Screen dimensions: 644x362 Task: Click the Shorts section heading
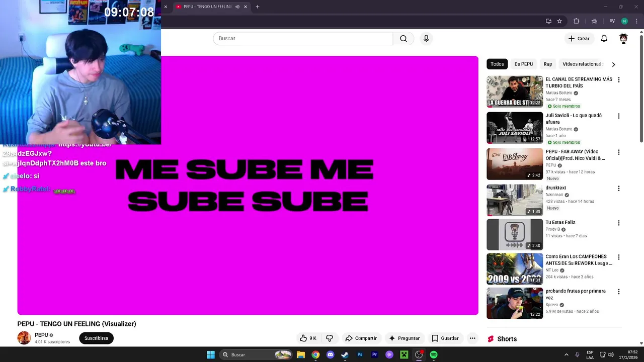507,339
